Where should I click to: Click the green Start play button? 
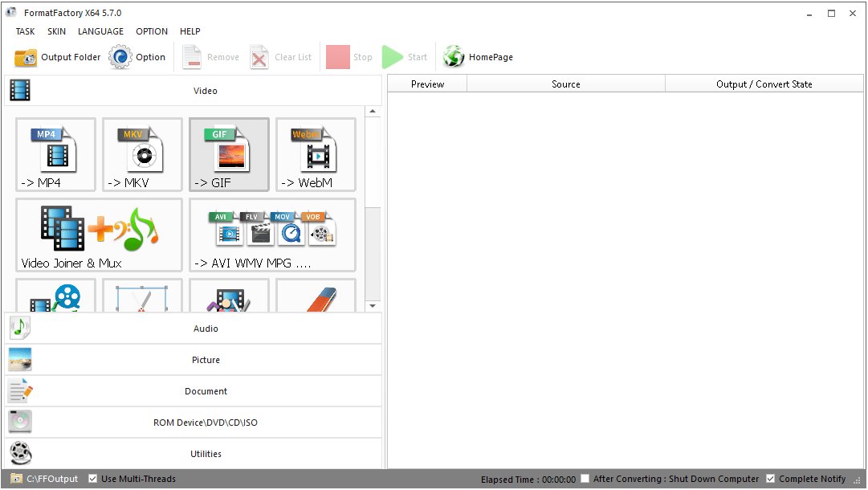coord(405,57)
